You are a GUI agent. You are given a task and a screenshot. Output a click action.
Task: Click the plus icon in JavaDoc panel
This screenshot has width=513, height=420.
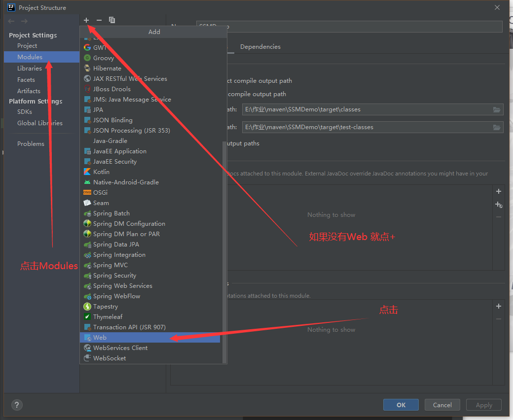499,191
